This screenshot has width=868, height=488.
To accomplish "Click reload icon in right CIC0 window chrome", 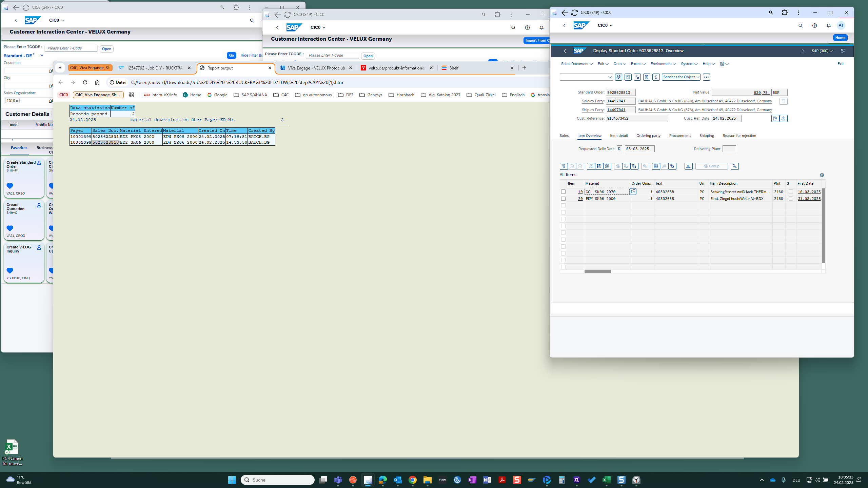I will tap(574, 13).
